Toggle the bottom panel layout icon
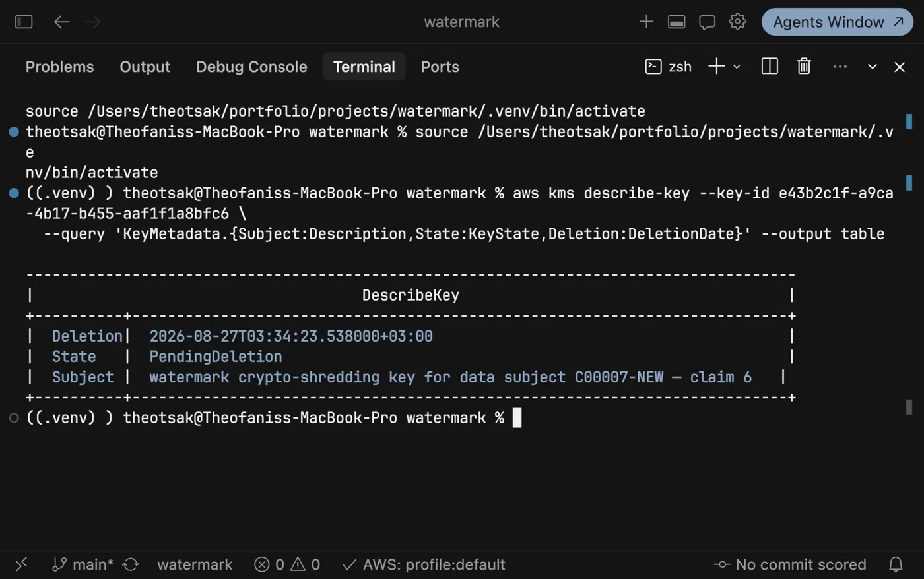Screen dimensions: 924x579 point(676,22)
